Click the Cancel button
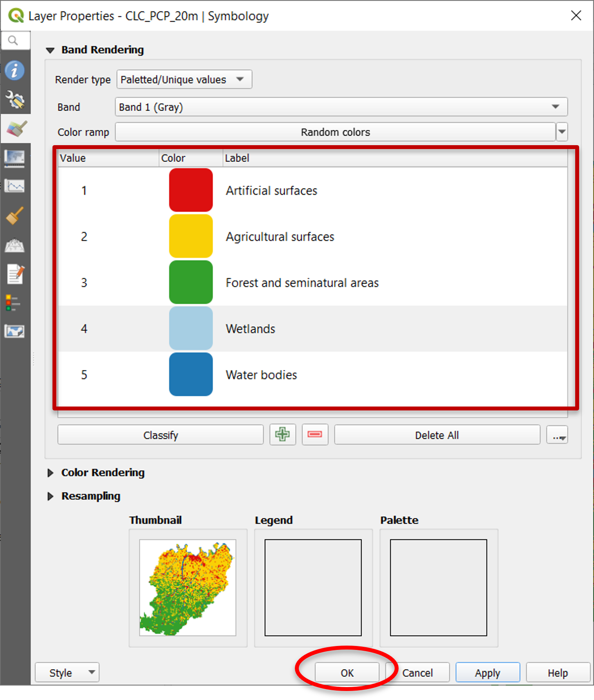This screenshot has width=594, height=700. coord(417,673)
